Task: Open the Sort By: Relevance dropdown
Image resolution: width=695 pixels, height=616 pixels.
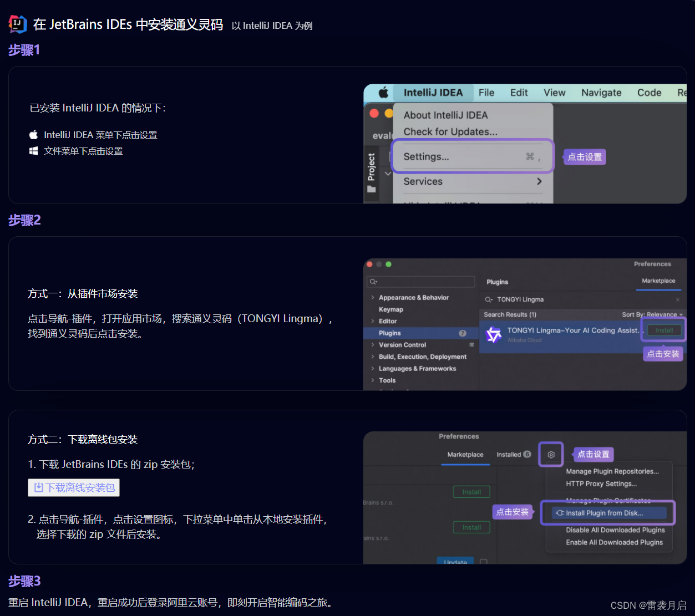Action: [x=652, y=314]
